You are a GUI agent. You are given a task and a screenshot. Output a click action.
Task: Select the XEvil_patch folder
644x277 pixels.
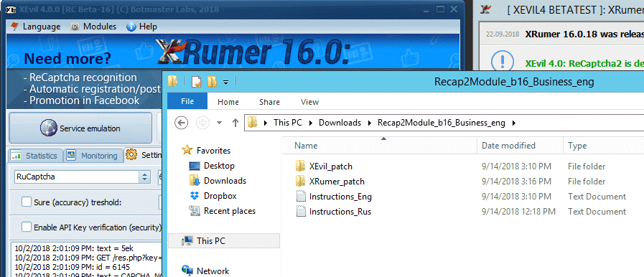[331, 166]
